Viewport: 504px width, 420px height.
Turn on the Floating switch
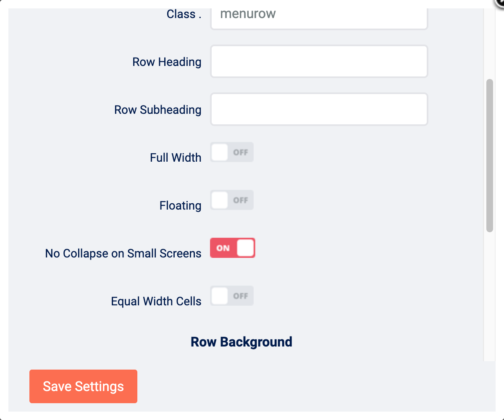point(232,200)
